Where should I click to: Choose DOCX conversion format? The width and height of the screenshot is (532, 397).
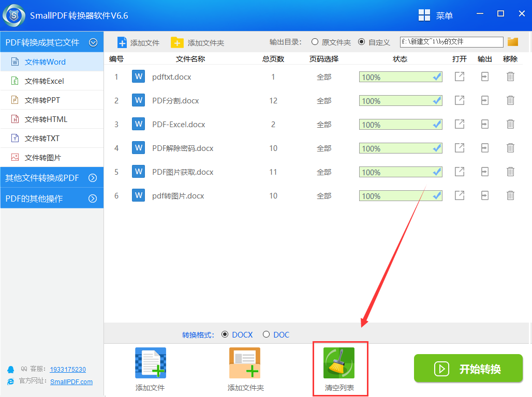click(x=225, y=334)
